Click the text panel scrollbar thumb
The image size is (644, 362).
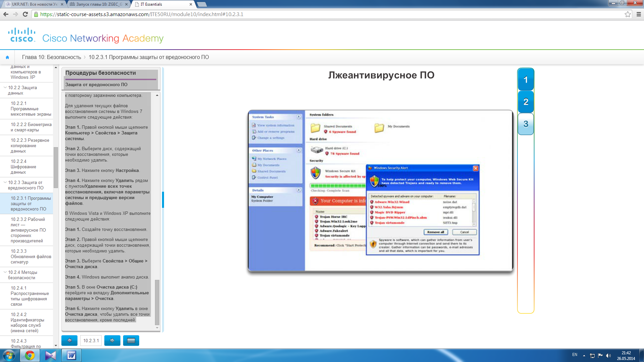[x=157, y=302]
